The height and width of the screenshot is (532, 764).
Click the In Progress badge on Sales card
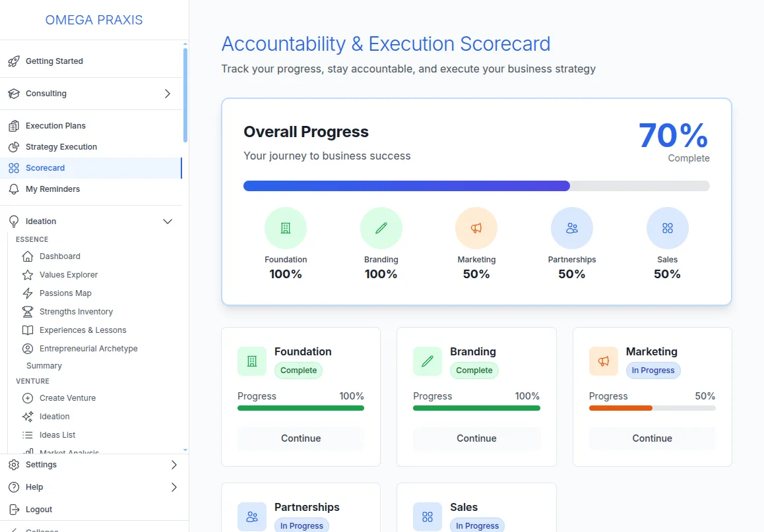[478, 525]
